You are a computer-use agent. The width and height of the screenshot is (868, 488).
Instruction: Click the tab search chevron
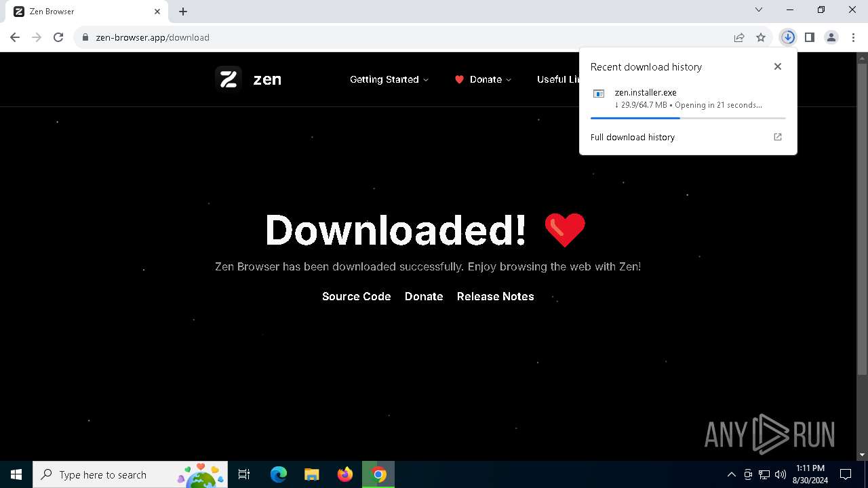759,9
